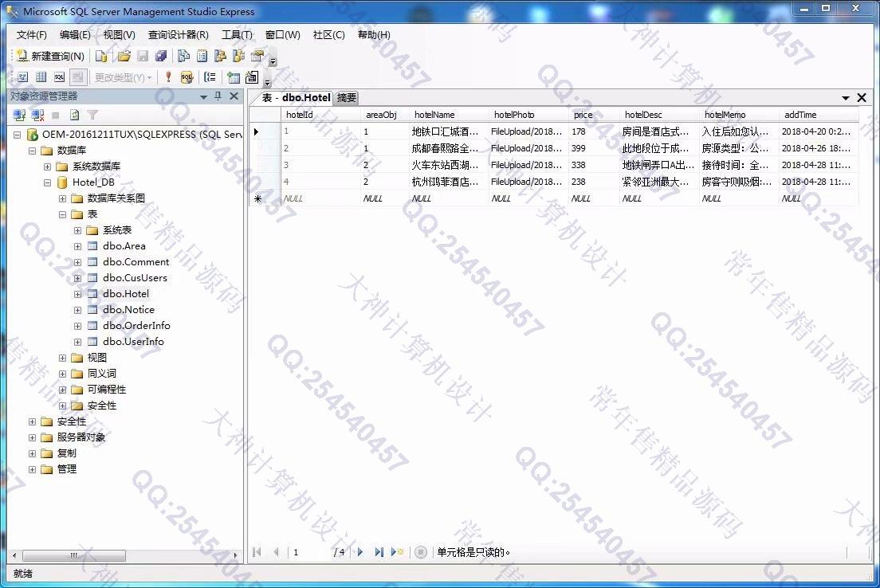Click the price cell showing 399

594,148
